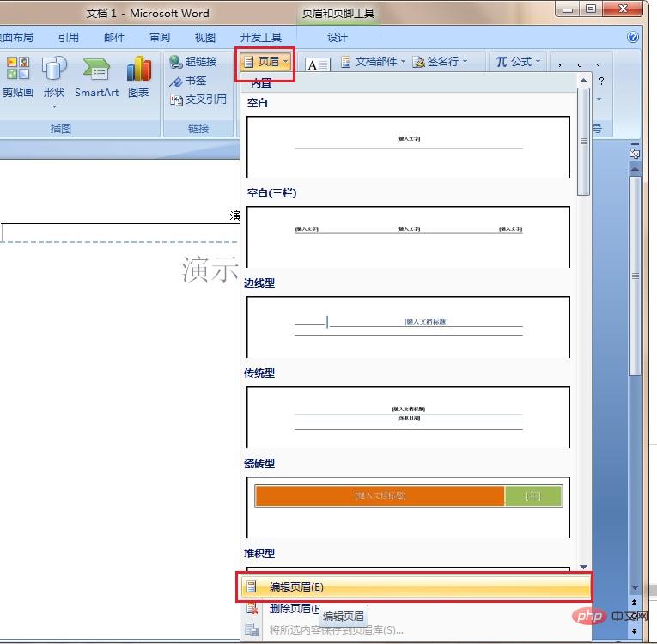Expand the 签名行 dropdown
The width and height of the screenshot is (657, 644).
[441, 62]
